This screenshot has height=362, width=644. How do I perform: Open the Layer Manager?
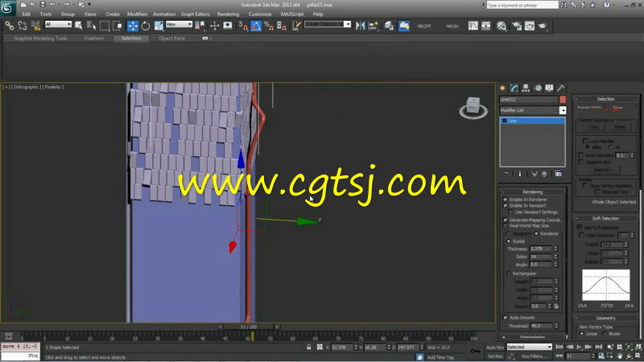tap(389, 26)
